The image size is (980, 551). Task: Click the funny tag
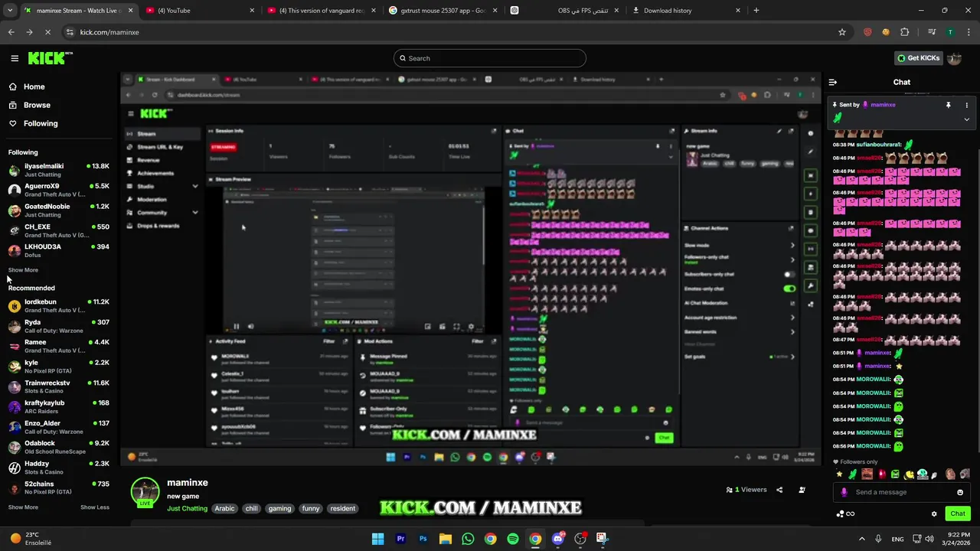311,509
